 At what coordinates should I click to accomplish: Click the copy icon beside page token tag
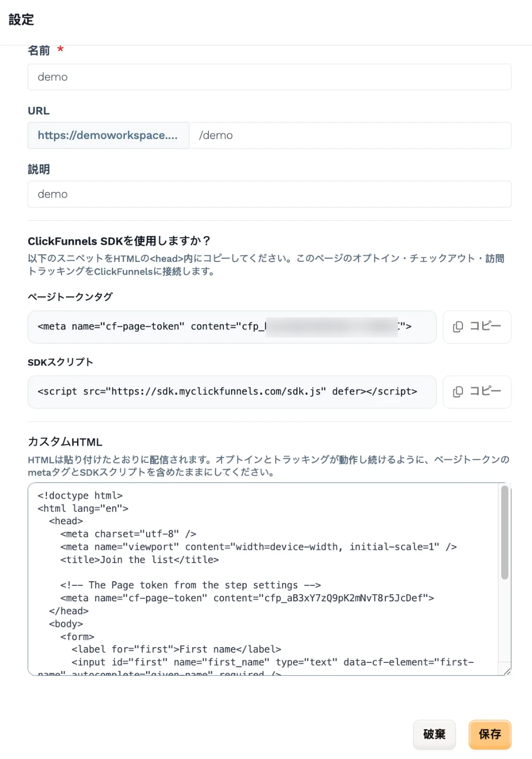tap(458, 327)
